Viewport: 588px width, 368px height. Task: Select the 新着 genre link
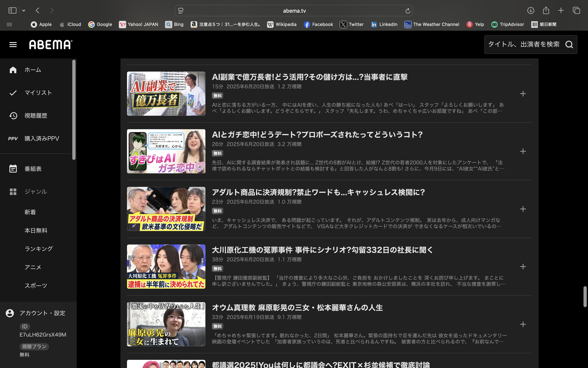[x=30, y=212]
